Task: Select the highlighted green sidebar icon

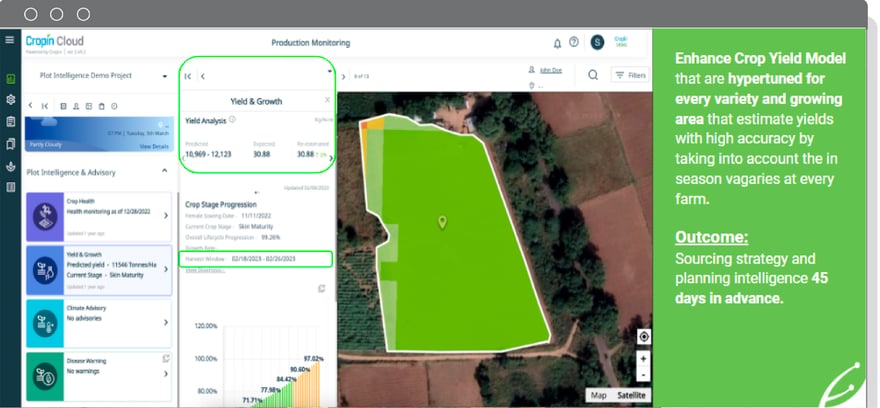Action: point(10,79)
